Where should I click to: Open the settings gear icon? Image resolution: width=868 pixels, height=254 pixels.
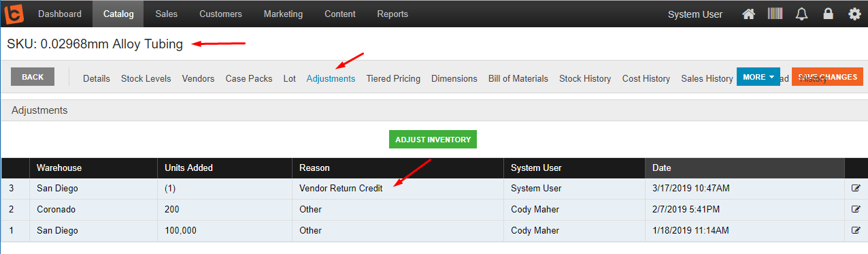(x=854, y=14)
